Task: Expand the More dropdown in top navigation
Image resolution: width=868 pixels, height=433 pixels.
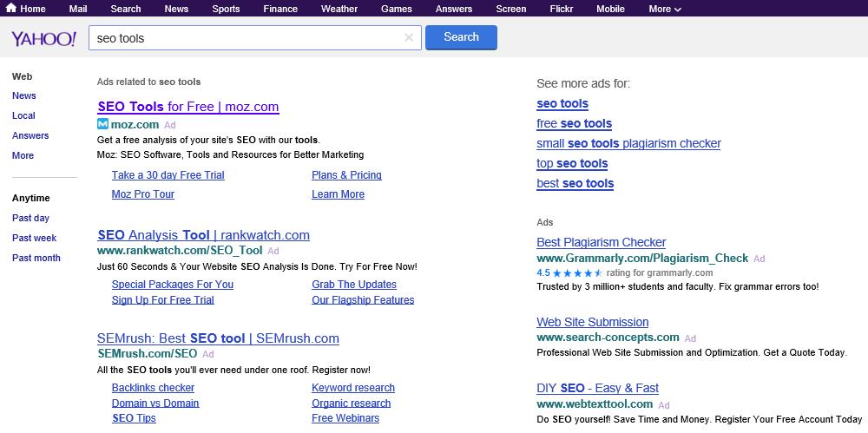Action: pos(664,9)
